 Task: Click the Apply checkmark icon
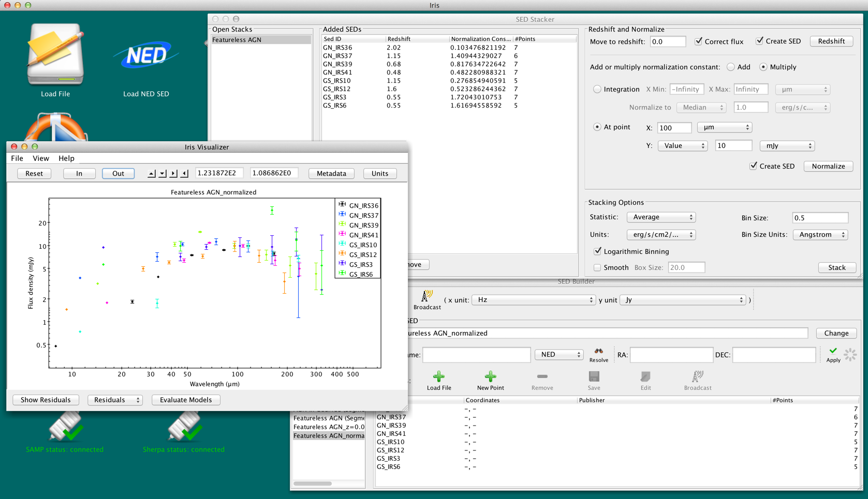tap(833, 351)
